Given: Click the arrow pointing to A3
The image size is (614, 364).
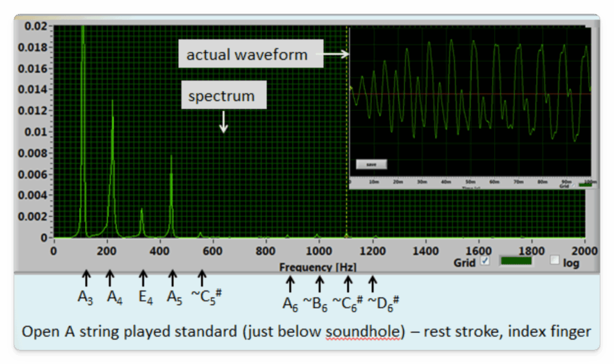Looking at the screenshot, I should (x=86, y=278).
